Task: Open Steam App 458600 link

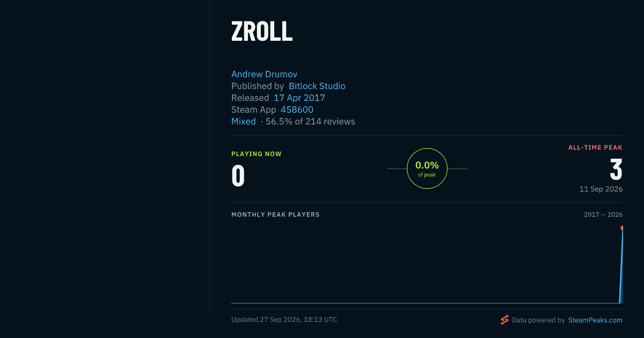Action: tap(297, 109)
